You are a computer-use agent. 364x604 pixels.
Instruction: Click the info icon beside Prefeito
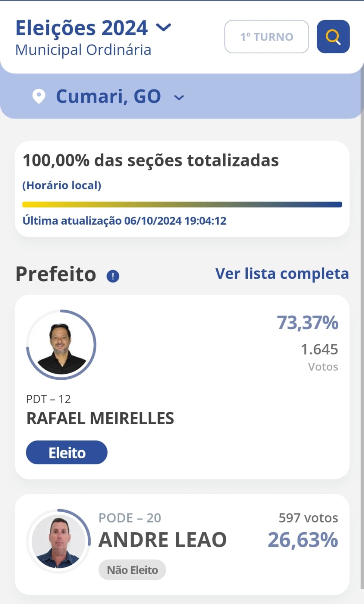click(113, 276)
